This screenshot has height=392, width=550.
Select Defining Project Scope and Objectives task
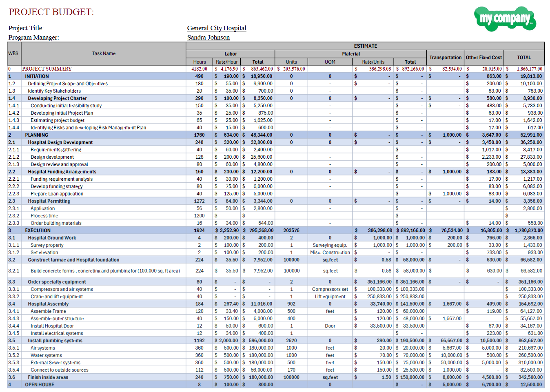click(x=68, y=84)
